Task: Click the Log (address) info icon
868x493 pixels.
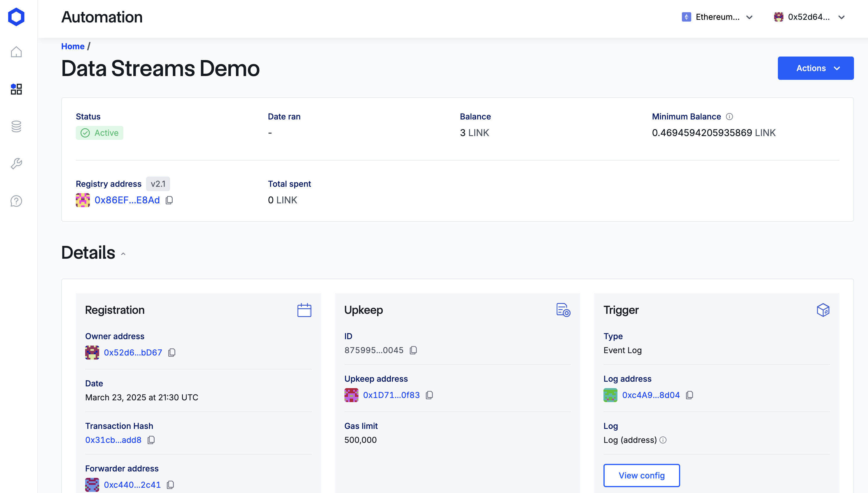Action: pos(663,440)
